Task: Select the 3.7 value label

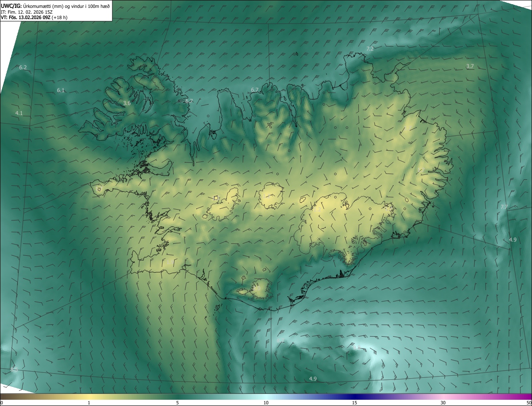Action: pyautogui.click(x=470, y=66)
